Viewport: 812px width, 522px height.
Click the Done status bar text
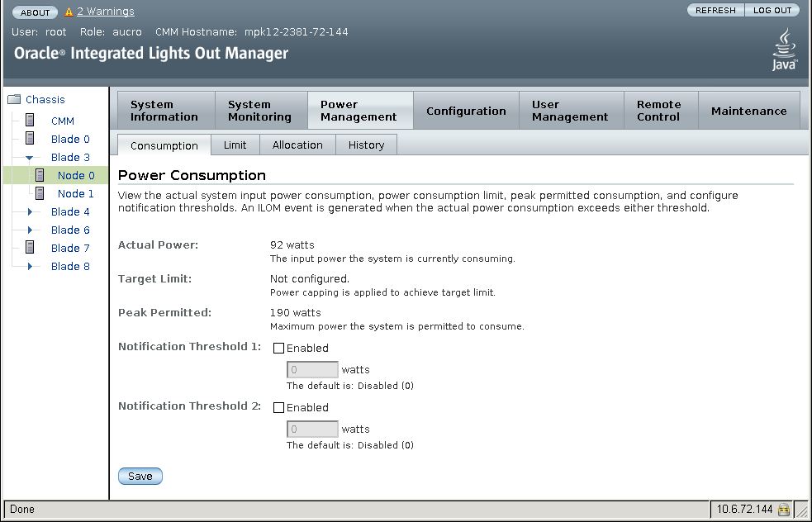click(x=22, y=509)
